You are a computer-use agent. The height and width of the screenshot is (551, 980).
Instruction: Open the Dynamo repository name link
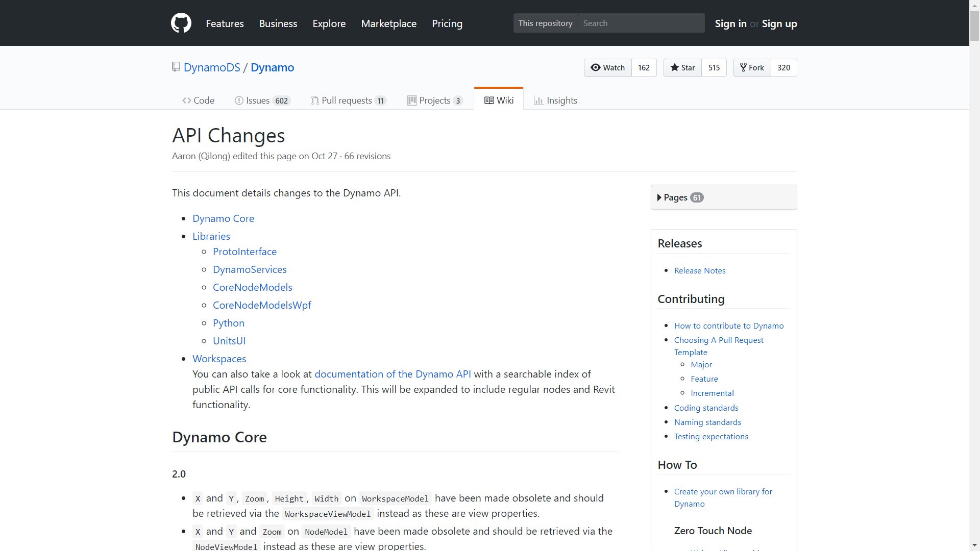click(272, 67)
